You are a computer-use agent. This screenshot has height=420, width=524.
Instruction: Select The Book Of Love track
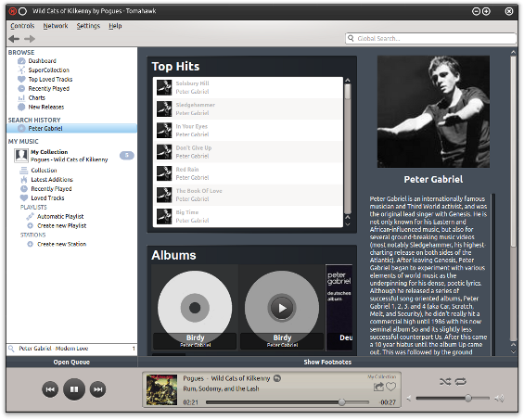tap(248, 195)
